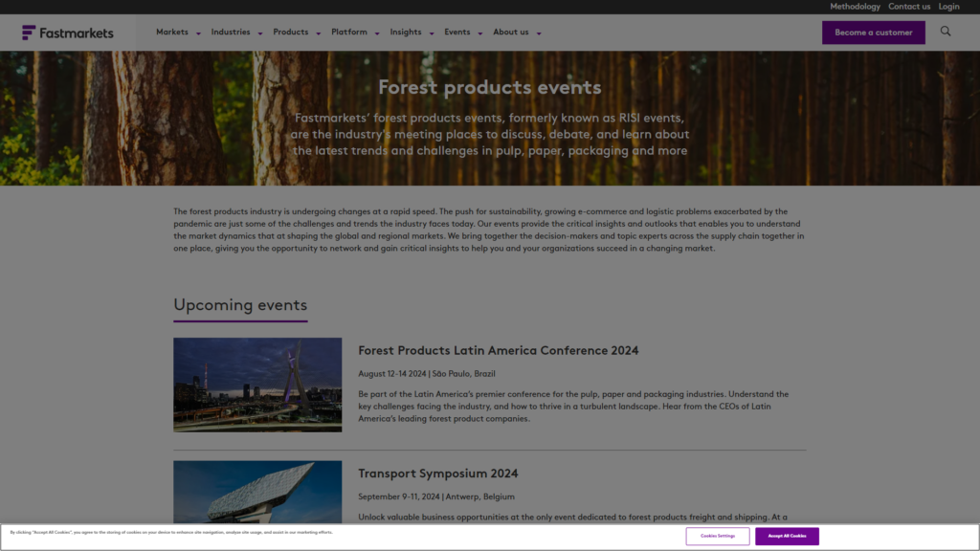Expand the Industries dropdown arrow
This screenshot has height=551, width=980.
[x=260, y=33]
